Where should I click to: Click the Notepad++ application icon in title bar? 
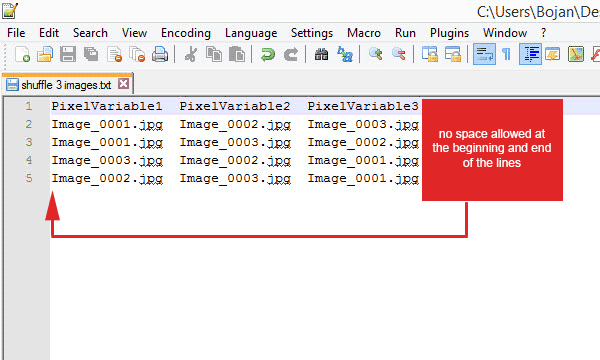tap(10, 10)
